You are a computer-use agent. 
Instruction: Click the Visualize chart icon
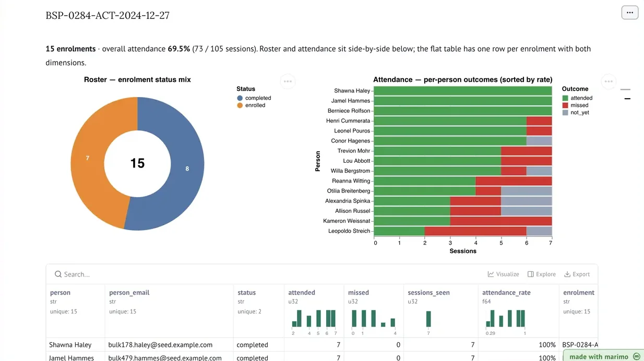[x=491, y=274]
